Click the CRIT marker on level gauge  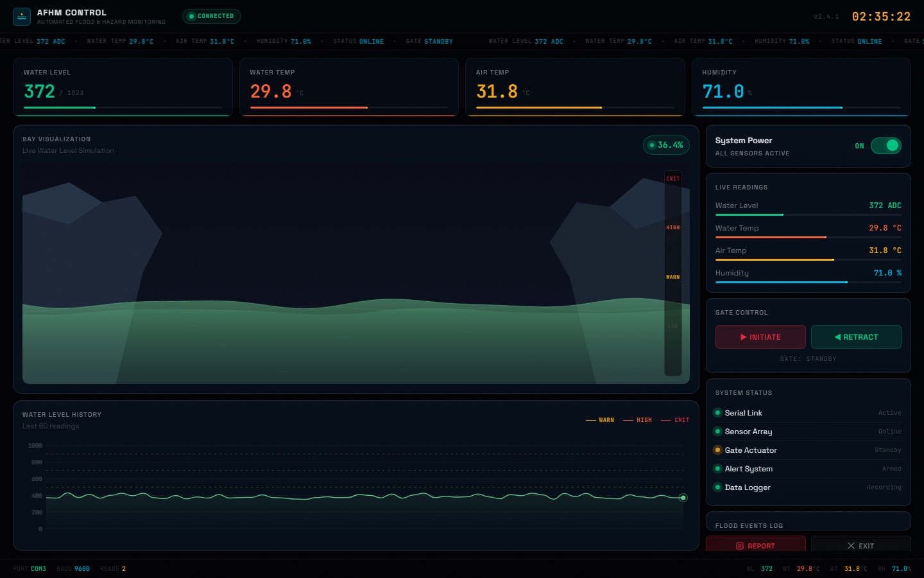click(672, 179)
